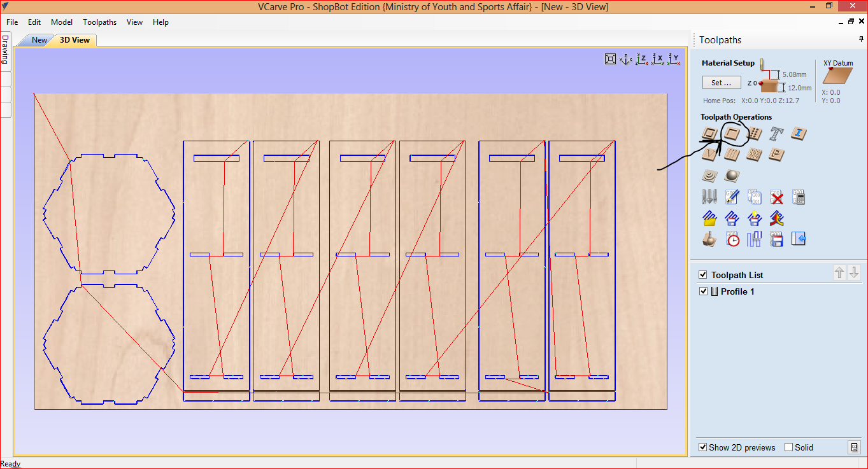The image size is (868, 469).
Task: View the model along the X axis
Action: click(x=658, y=59)
